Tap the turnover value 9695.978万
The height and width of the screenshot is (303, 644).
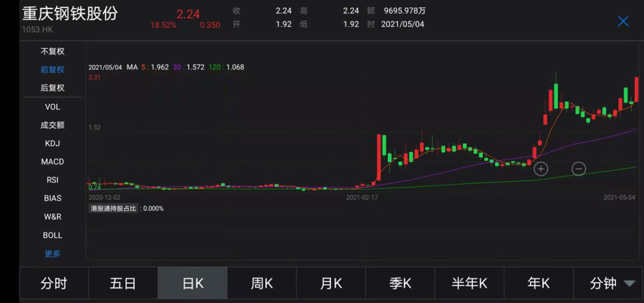(404, 11)
